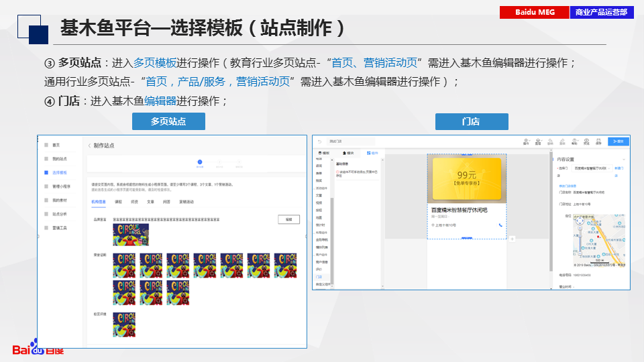Screen dimensions: 644x362
Task: Open the 帮助 toolbar icon
Action: tap(575, 141)
